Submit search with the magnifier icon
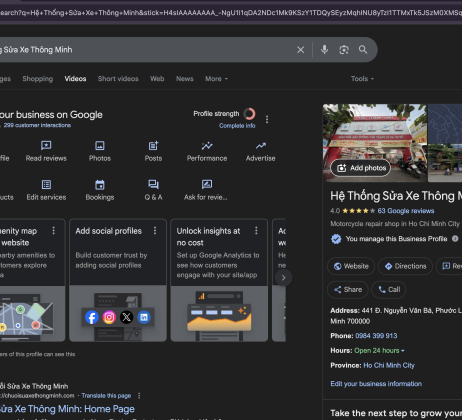Image resolution: width=462 pixels, height=420 pixels. coord(363,50)
